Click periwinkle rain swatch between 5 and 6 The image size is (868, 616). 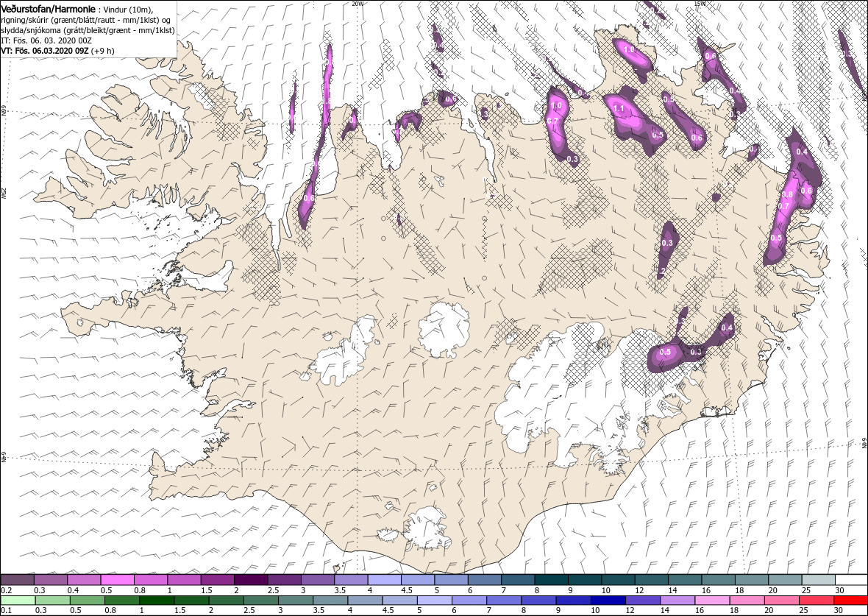tap(434, 601)
